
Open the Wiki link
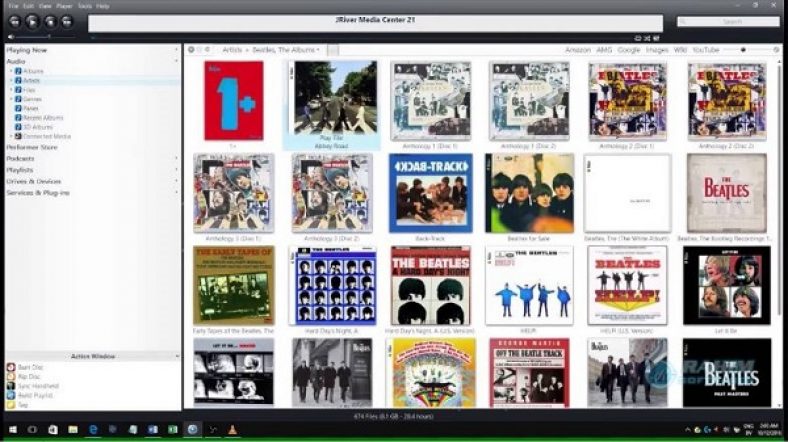coord(680,50)
